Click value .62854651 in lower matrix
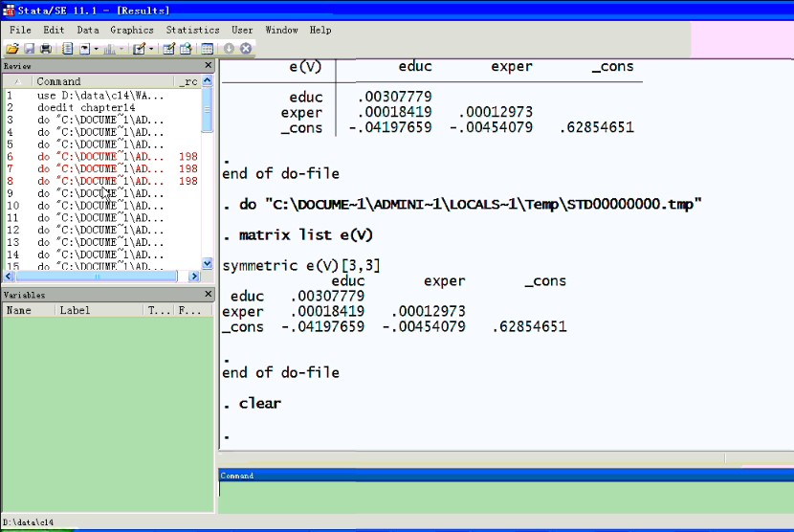 [529, 327]
